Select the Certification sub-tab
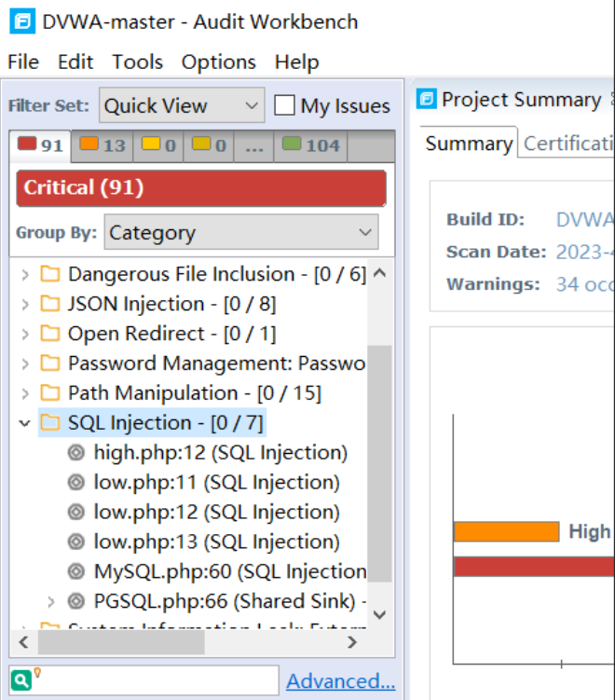 [x=568, y=144]
